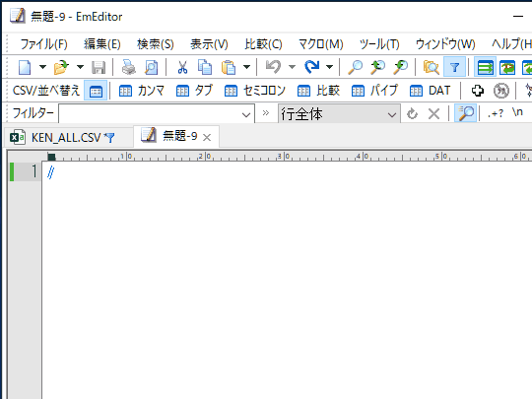
Task: Open Find in Files icon
Action: (x=431, y=67)
